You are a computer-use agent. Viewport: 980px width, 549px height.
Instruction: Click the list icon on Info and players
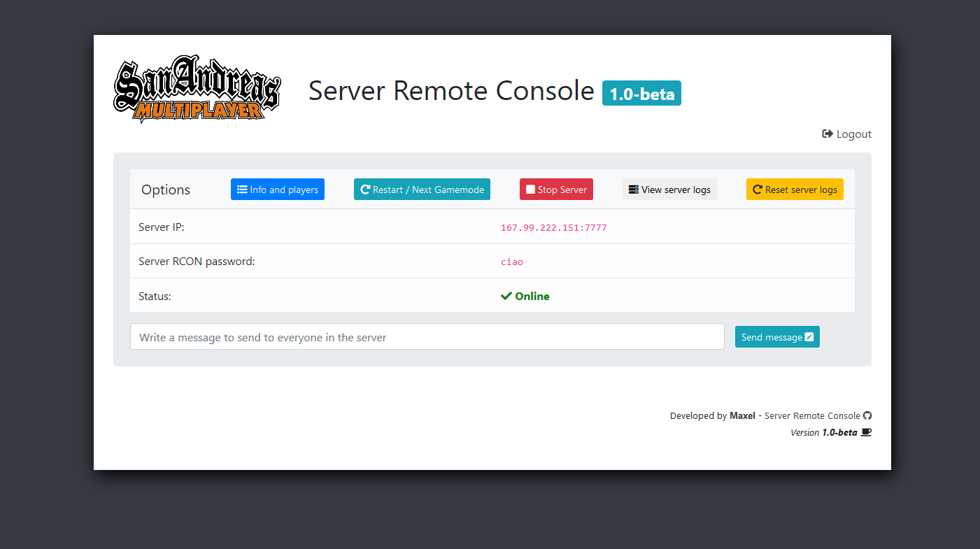(242, 190)
